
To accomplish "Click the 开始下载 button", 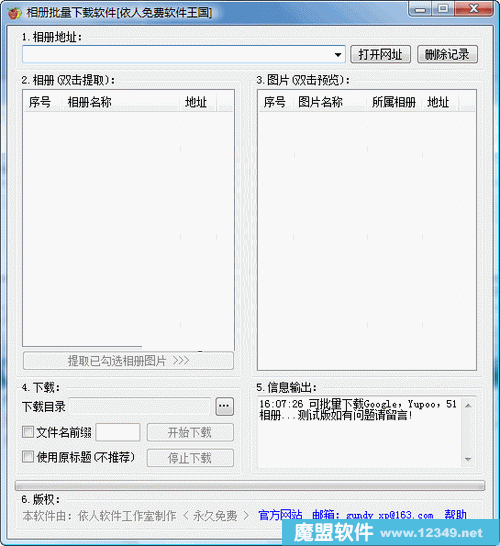I will tap(190, 432).
